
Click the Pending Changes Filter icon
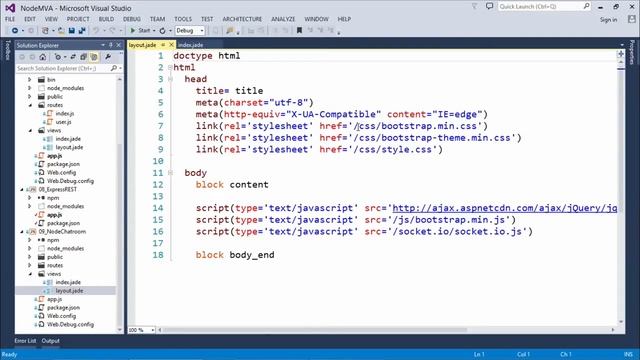pos(58,57)
